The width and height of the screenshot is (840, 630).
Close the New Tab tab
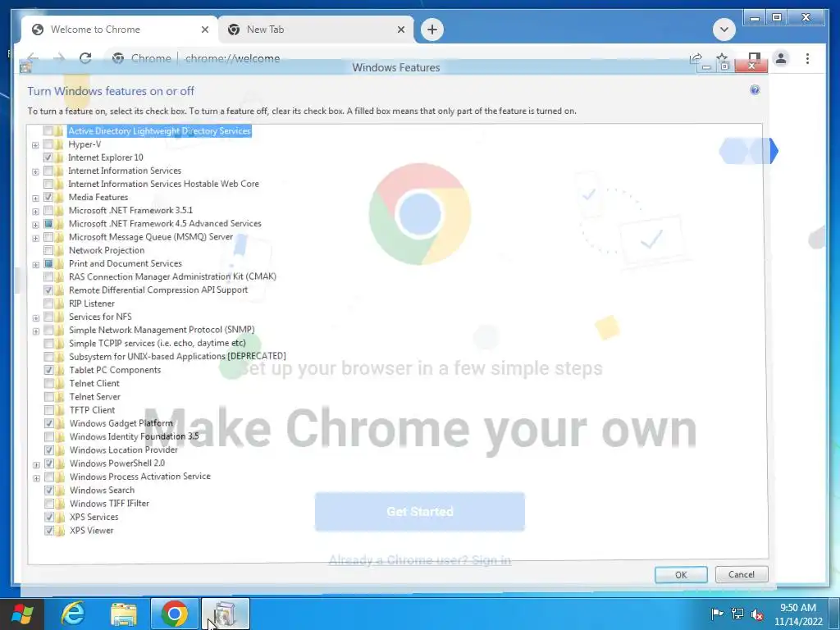(x=400, y=30)
